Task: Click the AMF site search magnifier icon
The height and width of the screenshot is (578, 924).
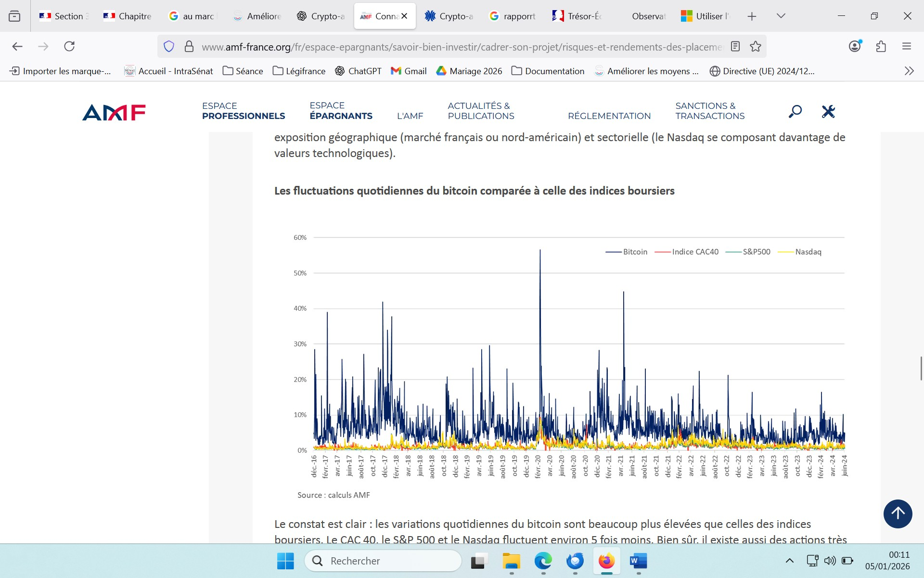Action: coord(795,111)
